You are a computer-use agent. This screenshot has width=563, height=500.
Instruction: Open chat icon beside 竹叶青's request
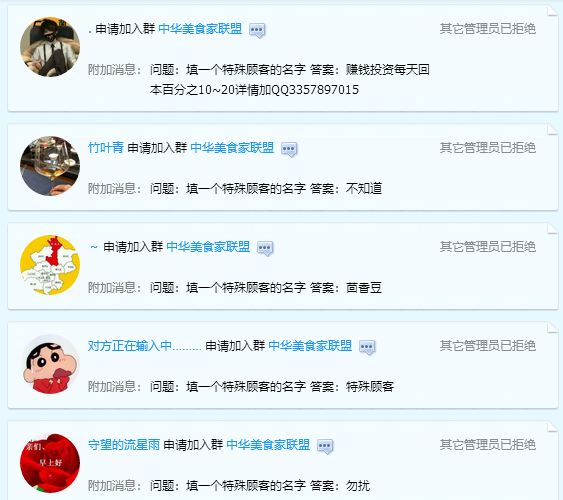click(289, 149)
